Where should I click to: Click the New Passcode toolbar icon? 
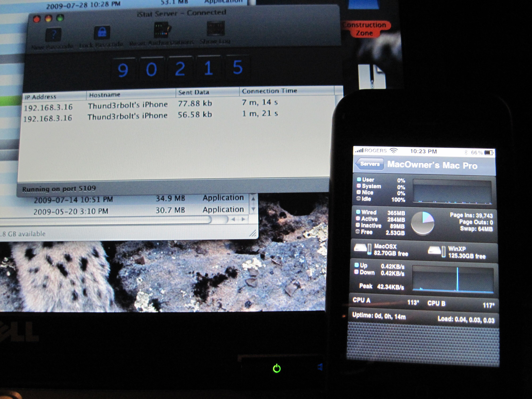pyautogui.click(x=53, y=34)
